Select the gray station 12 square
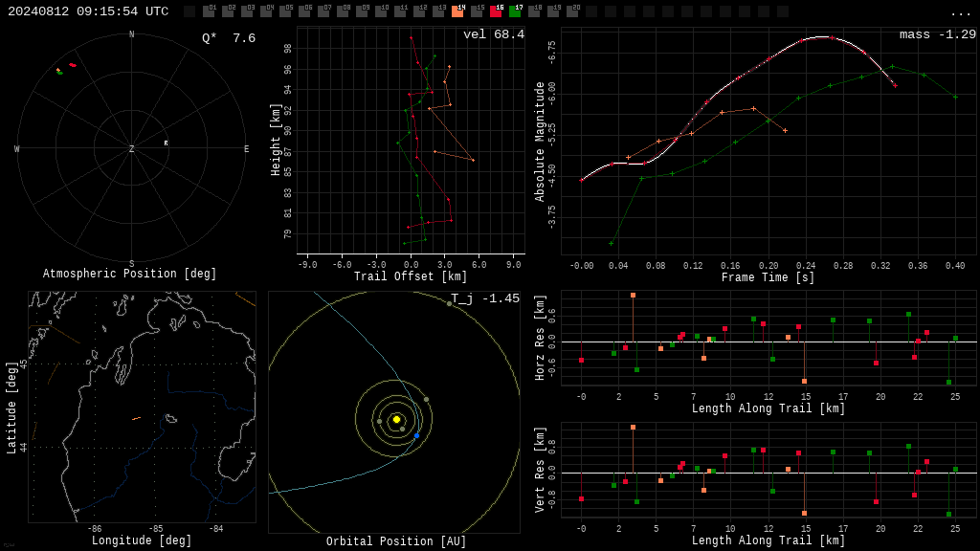The image size is (980, 551). (x=419, y=11)
